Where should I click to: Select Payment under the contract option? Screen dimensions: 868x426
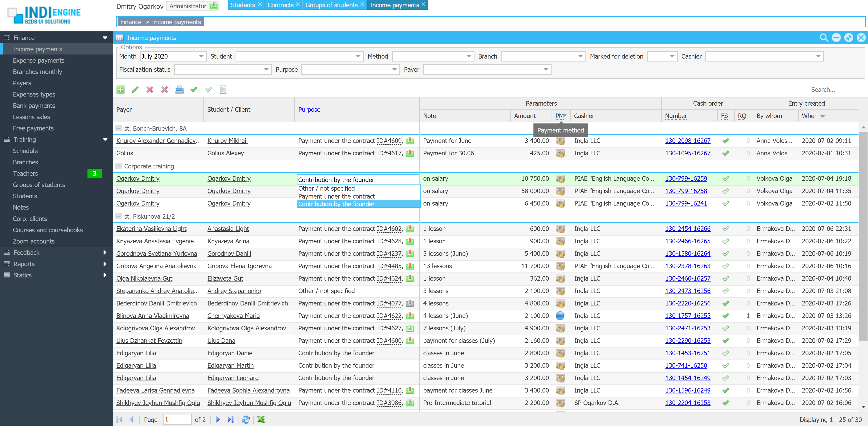336,196
